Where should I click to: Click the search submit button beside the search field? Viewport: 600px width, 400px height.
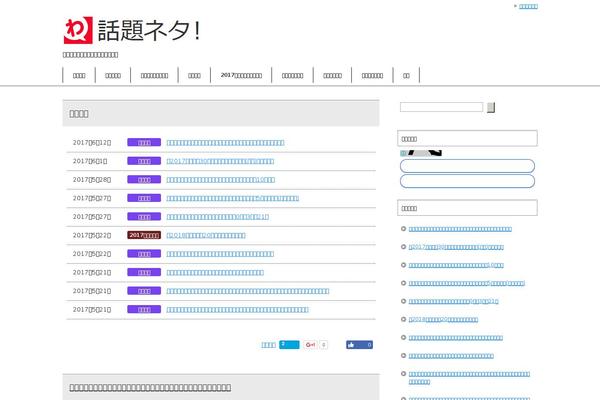pyautogui.click(x=491, y=108)
